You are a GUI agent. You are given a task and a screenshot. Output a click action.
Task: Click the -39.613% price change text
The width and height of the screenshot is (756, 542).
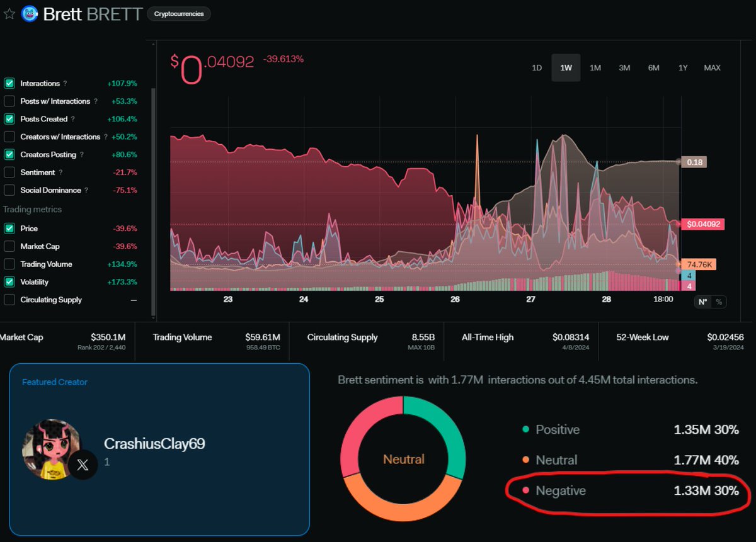(x=283, y=59)
